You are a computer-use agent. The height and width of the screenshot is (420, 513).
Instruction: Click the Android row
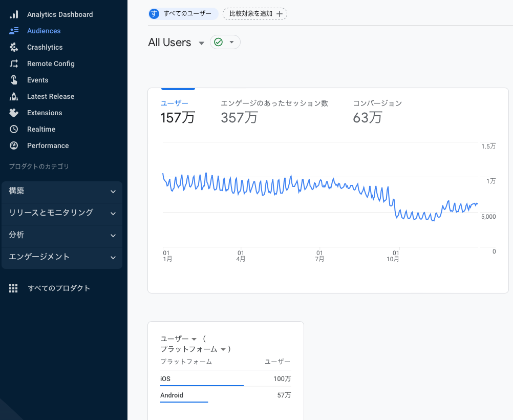(225, 395)
